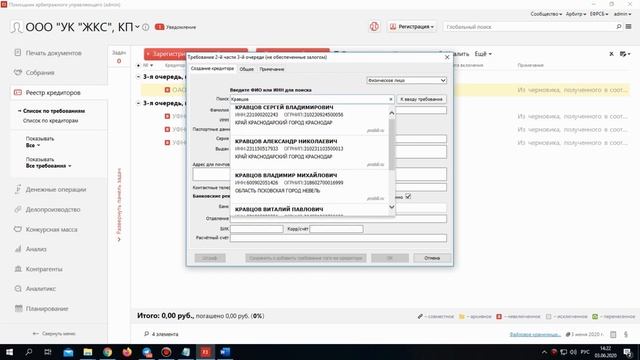This screenshot has width=640, height=360.
Task: Open ЕФРСБ menu dropdown
Action: coord(599,14)
